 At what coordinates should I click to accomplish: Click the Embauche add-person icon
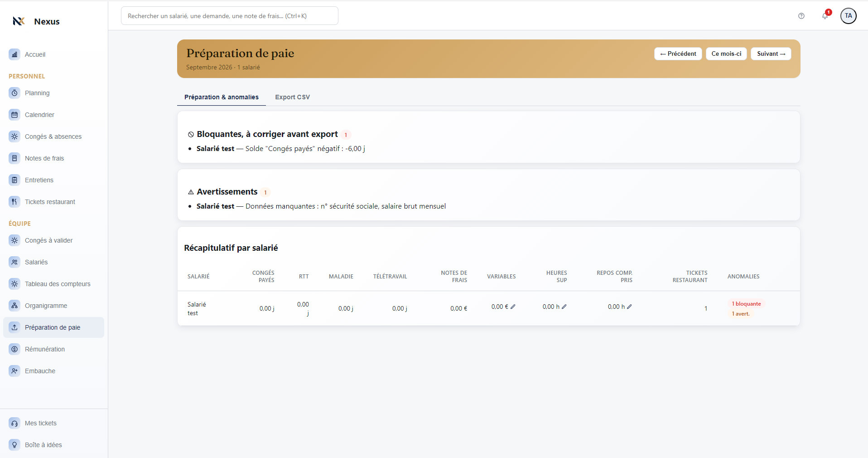tap(14, 371)
